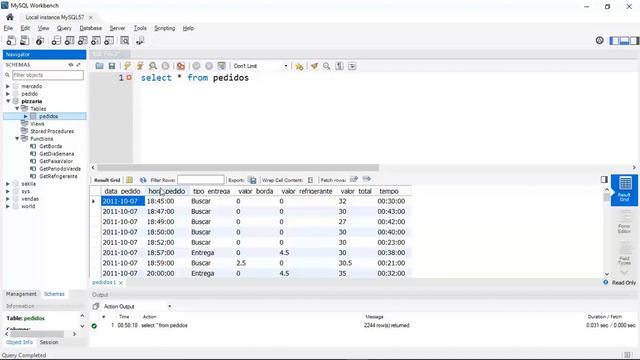Viewport: 640px width, 360px height.
Task: Open the Scripting menu
Action: click(x=164, y=28)
